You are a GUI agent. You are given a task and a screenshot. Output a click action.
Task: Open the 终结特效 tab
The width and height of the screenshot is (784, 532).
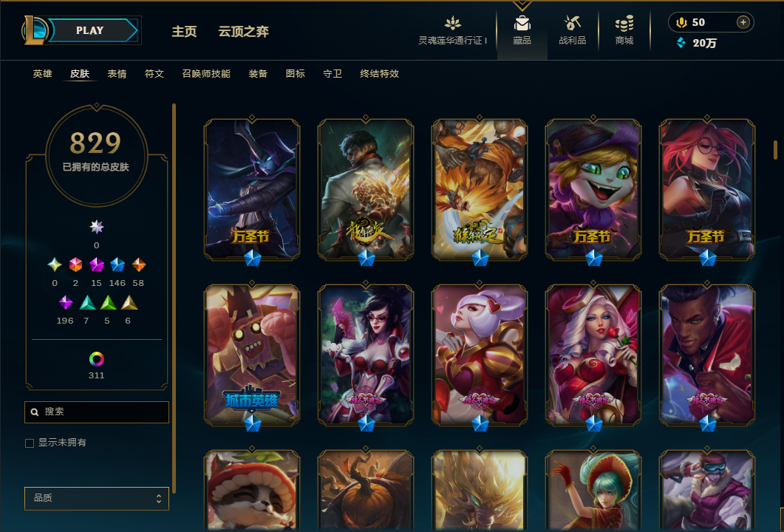click(379, 74)
